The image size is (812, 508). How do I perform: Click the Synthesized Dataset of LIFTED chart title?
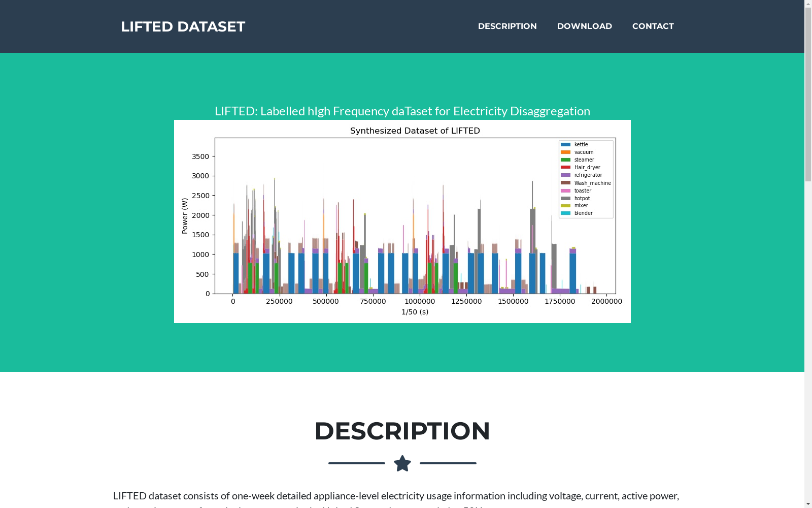[x=415, y=131]
